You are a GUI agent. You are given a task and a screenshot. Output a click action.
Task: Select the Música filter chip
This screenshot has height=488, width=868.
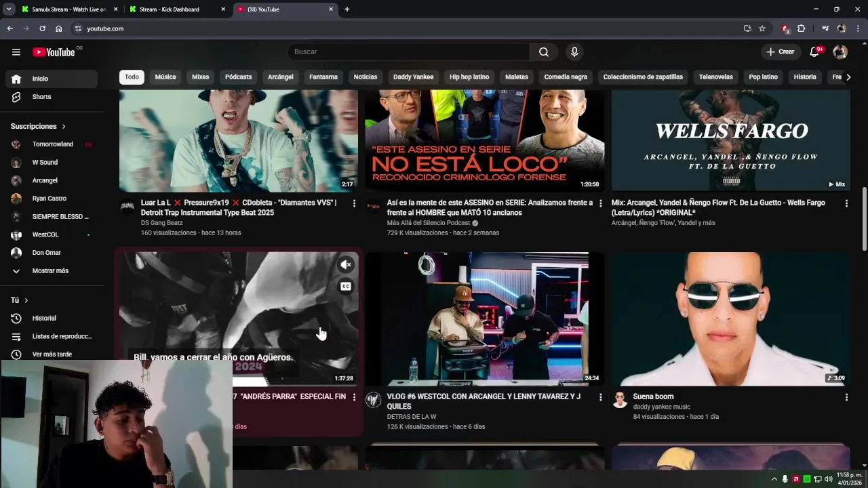[x=165, y=77]
